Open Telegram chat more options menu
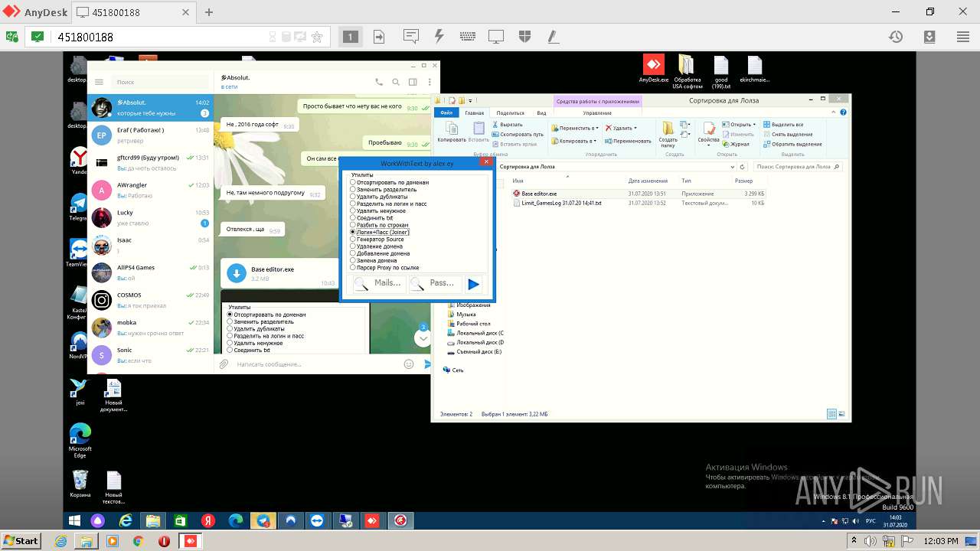This screenshot has width=980, height=551. coord(429,82)
